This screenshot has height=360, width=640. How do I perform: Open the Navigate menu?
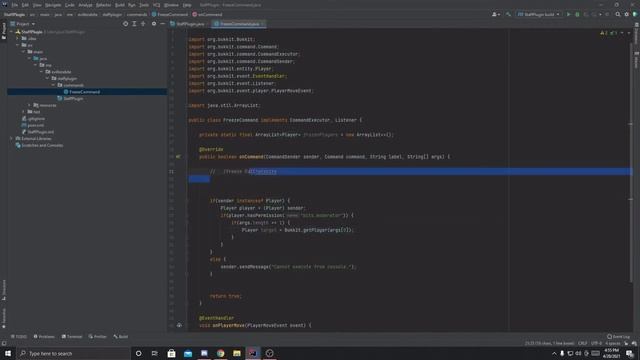click(x=53, y=5)
